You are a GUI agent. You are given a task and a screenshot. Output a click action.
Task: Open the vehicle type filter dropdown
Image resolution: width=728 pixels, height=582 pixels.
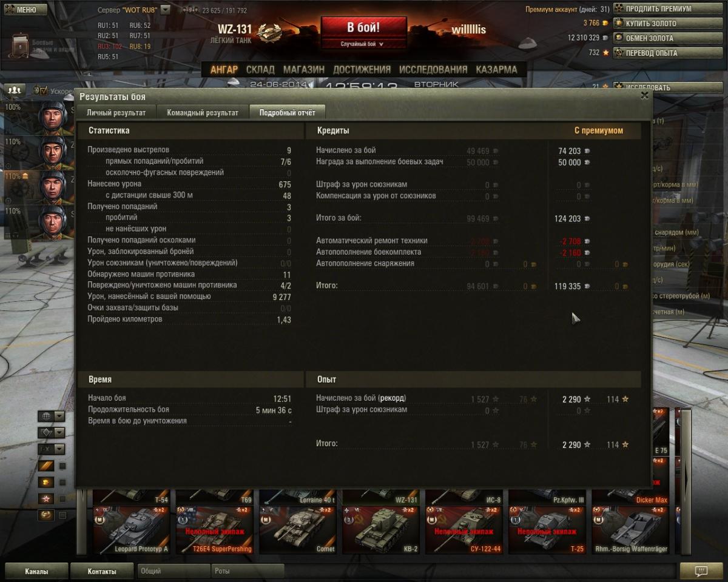(x=51, y=432)
